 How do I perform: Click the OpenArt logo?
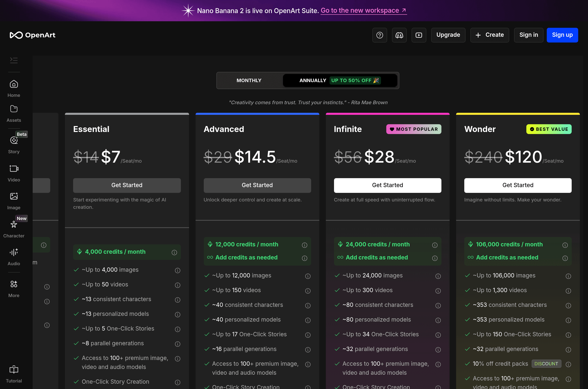pyautogui.click(x=32, y=35)
